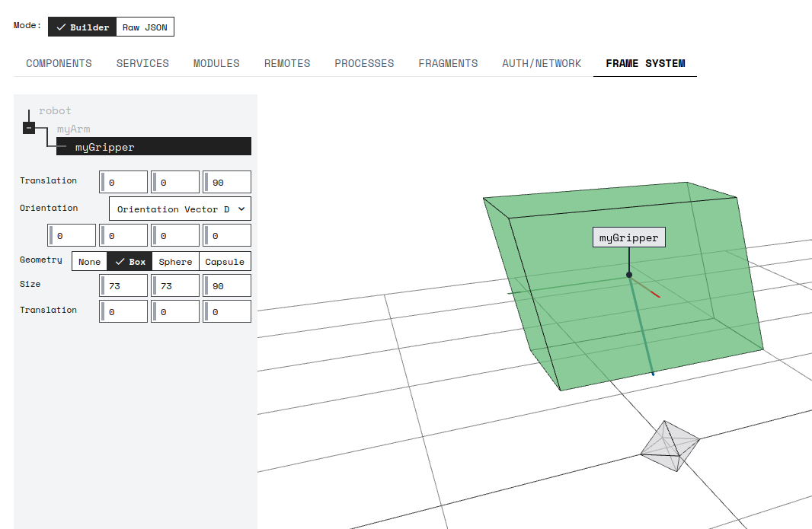Choose the Box geometry option
The height and width of the screenshot is (529, 812).
pos(129,262)
